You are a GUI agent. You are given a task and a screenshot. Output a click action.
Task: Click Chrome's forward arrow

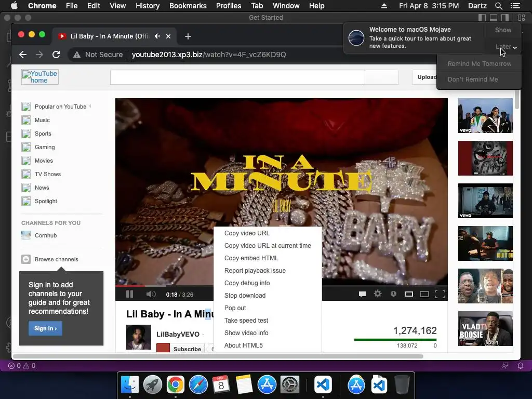coord(39,55)
